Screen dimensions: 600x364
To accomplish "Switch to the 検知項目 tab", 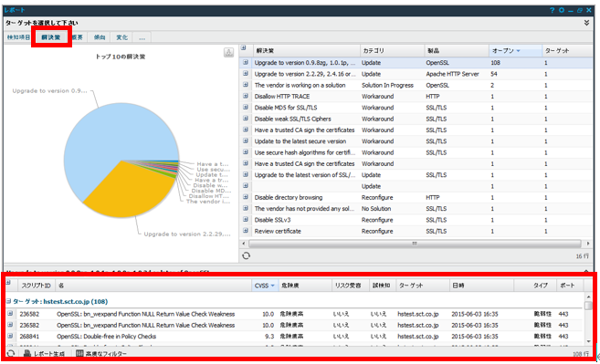I will click(18, 37).
